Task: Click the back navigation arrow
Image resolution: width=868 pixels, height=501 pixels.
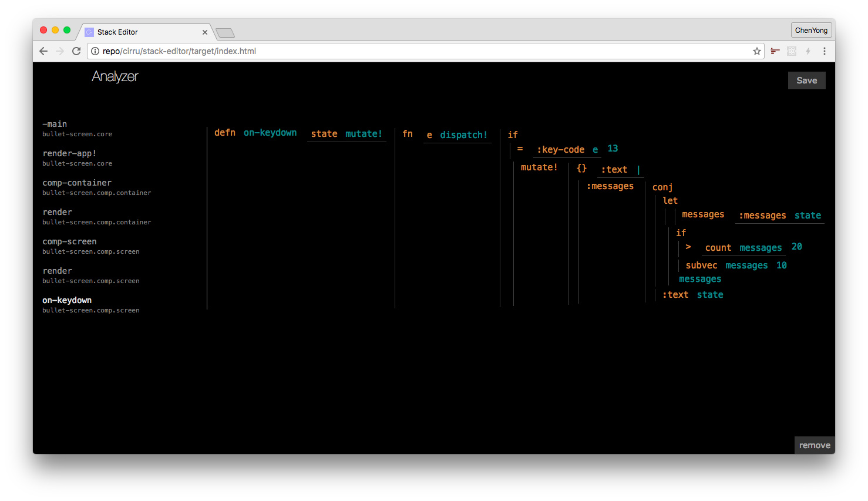Action: click(43, 51)
